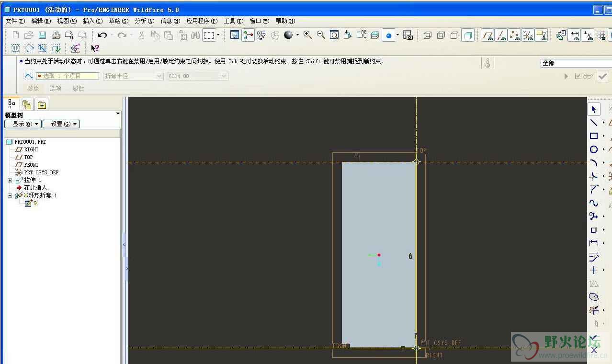Click the open file folder icon
Screen dimensions: 612x364
pos(29,35)
